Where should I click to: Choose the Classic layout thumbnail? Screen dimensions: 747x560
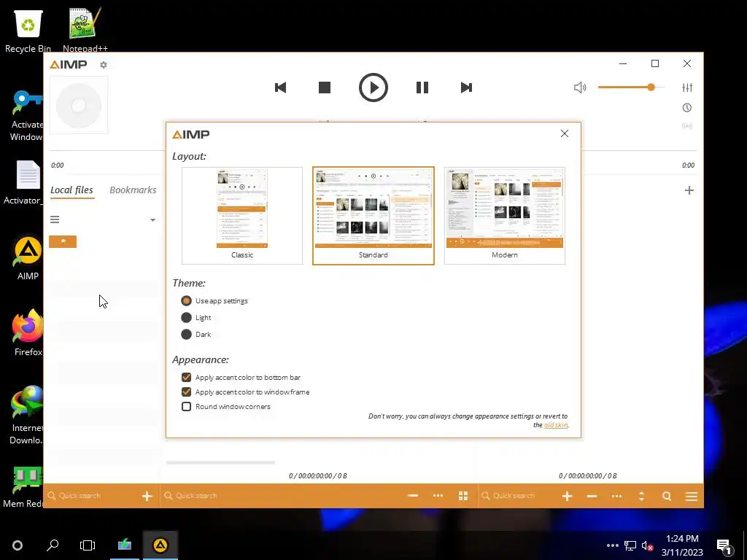(242, 216)
